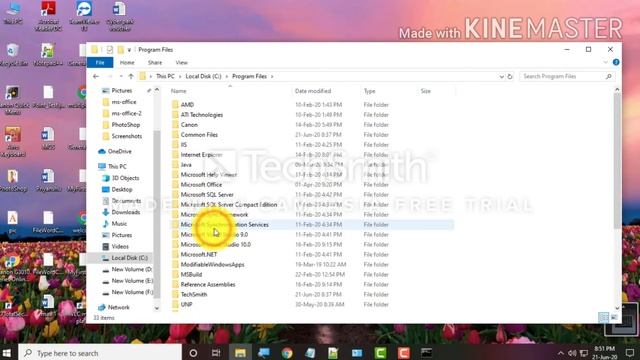Open Videos in navigation pane

pyautogui.click(x=120, y=247)
